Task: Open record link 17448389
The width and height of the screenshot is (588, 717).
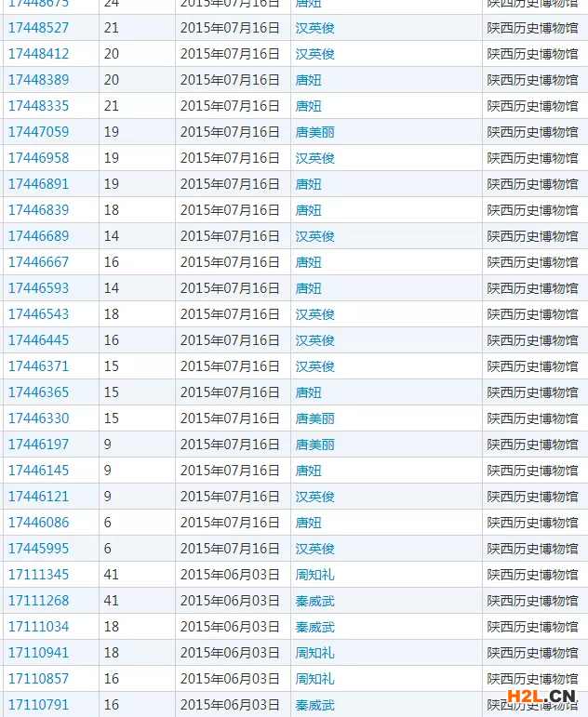Action: pyautogui.click(x=38, y=80)
